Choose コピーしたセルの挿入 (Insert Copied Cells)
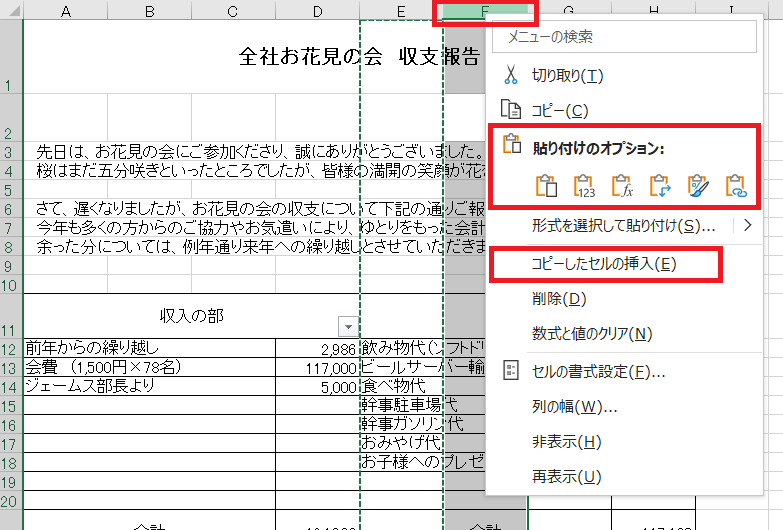This screenshot has height=530, width=783. pyautogui.click(x=604, y=264)
